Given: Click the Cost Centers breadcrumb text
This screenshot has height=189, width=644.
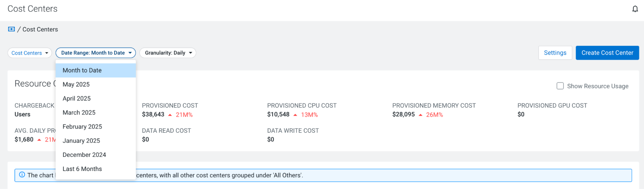Looking at the screenshot, I should pos(40,29).
